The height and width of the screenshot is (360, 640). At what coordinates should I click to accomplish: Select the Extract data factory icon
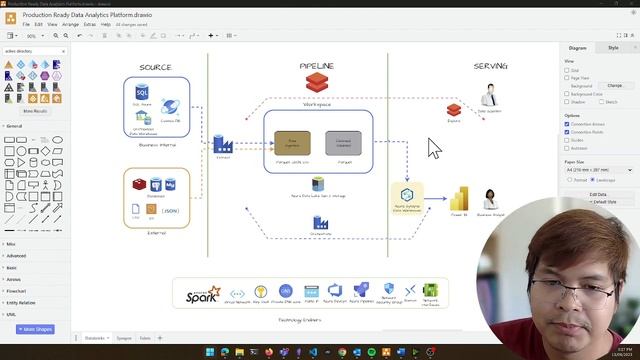pyautogui.click(x=223, y=144)
